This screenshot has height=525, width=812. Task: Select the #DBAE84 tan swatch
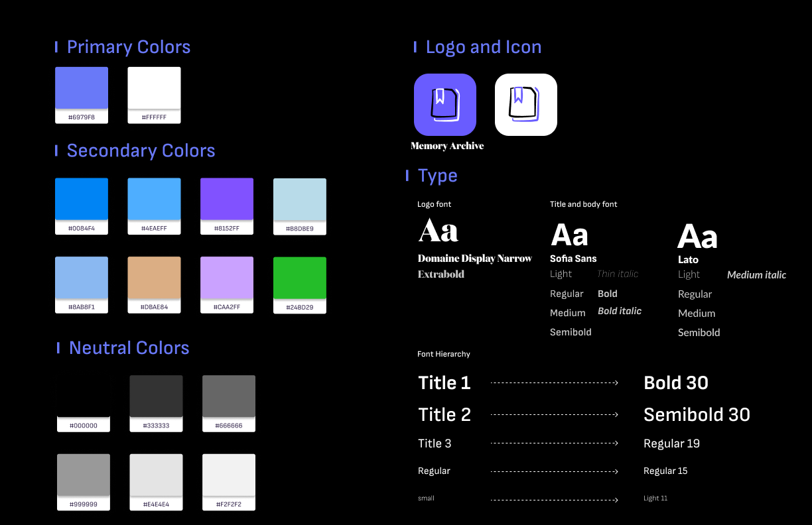(154, 285)
